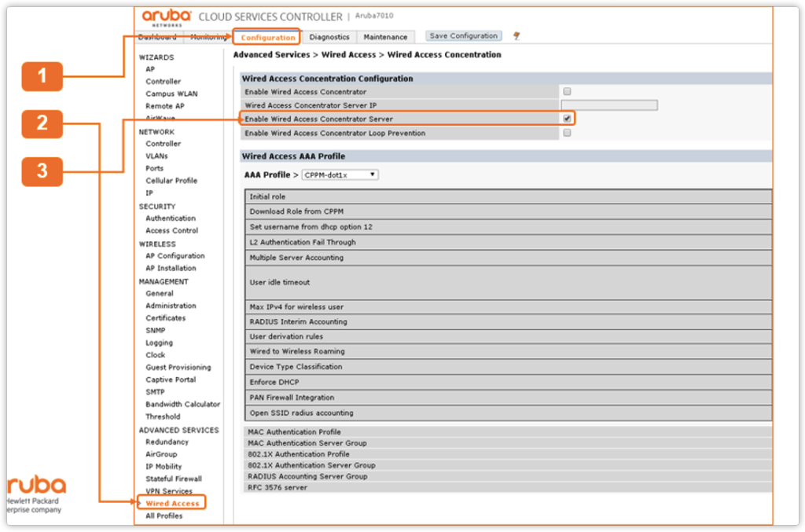Image resolution: width=805 pixels, height=532 pixels.
Task: Open Authentication under Security
Action: pos(171,218)
